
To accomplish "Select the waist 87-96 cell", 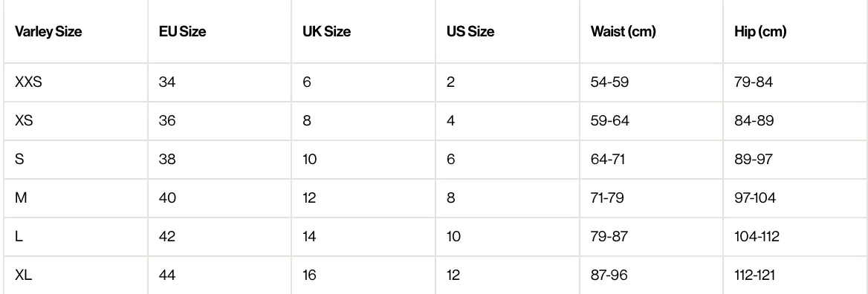I will (609, 275).
